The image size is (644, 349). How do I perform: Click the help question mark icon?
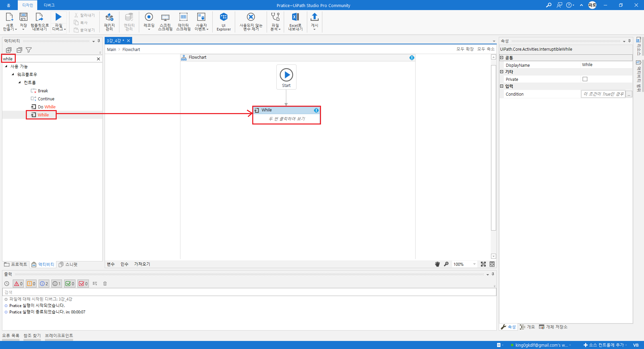click(x=569, y=5)
